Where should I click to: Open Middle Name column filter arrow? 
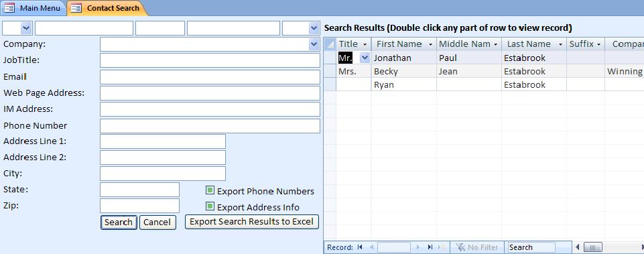(496, 44)
